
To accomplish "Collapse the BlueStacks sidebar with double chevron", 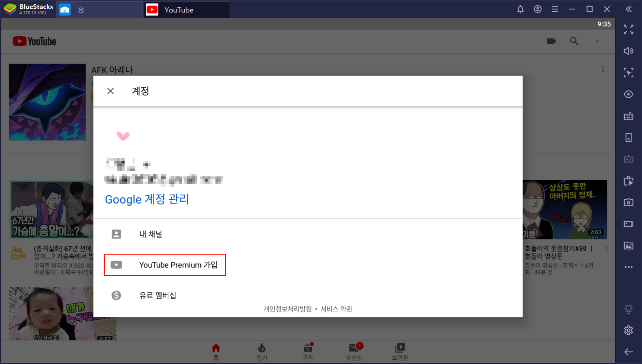I will [629, 9].
